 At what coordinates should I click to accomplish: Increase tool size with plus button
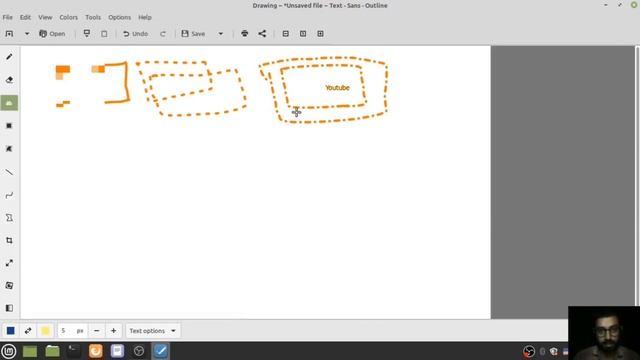tap(113, 331)
